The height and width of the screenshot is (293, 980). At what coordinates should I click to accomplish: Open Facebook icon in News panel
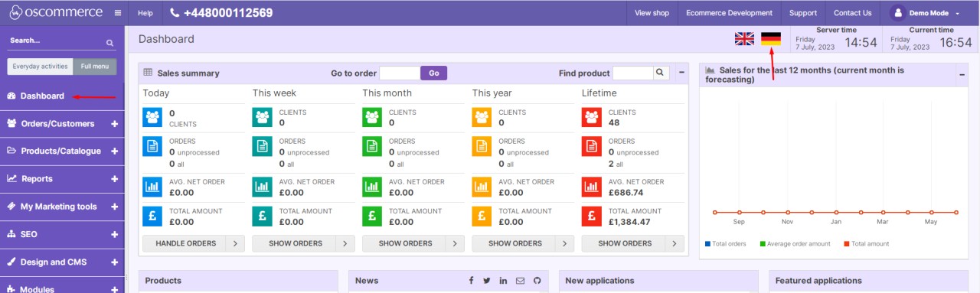coord(470,281)
